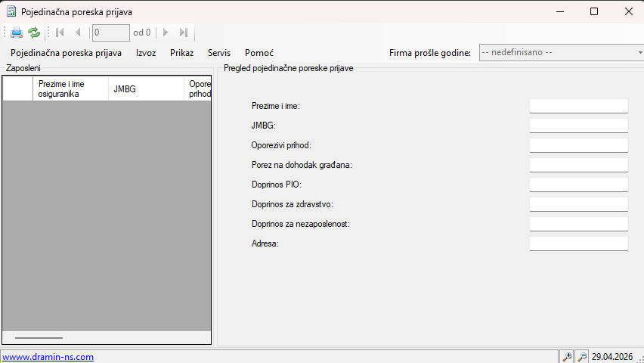The image size is (644, 363).
Task: Maximize the window
Action: coord(594,11)
